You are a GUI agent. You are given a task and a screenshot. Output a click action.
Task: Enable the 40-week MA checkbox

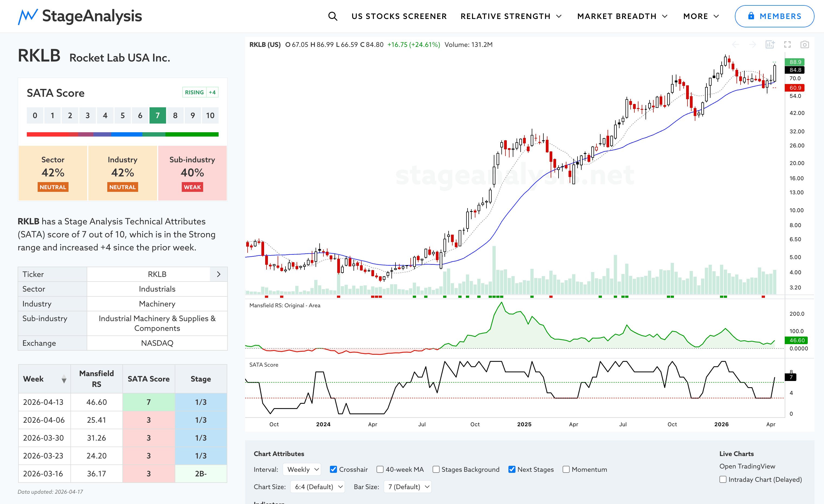[380, 469]
